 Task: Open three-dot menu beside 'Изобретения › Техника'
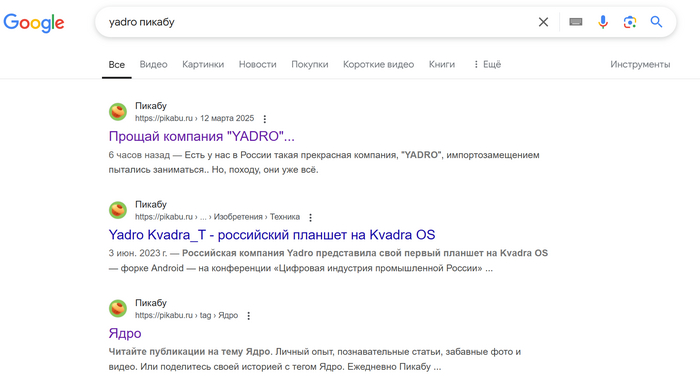[310, 218]
